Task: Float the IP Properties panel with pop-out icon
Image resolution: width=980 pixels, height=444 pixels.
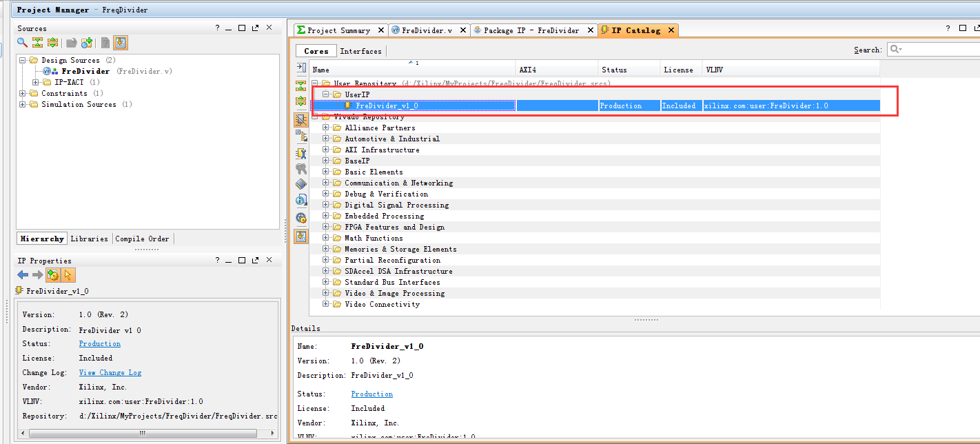Action: tap(255, 261)
